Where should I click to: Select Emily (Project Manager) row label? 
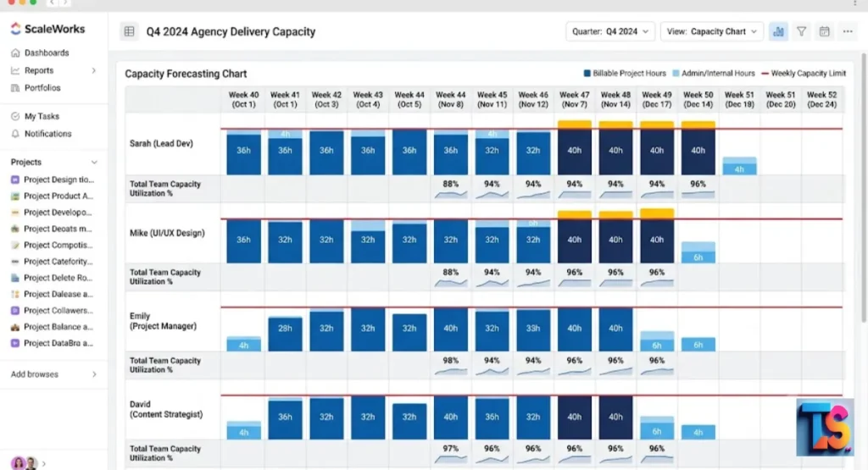click(x=163, y=321)
